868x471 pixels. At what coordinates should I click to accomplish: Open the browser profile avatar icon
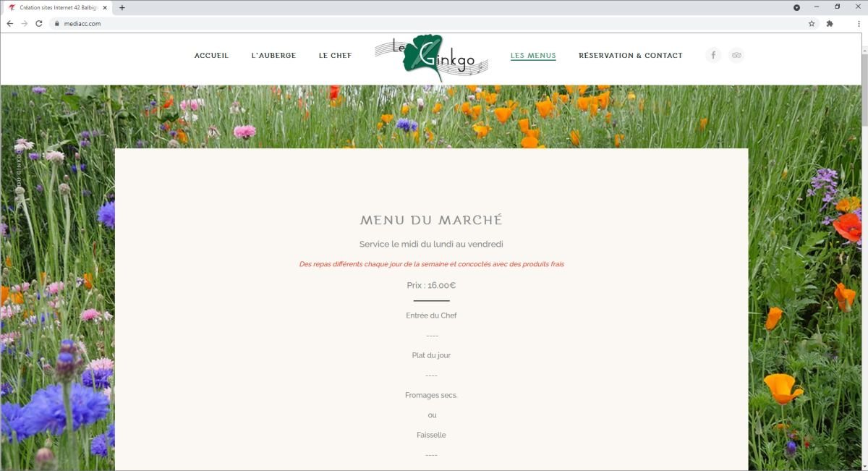click(x=797, y=7)
